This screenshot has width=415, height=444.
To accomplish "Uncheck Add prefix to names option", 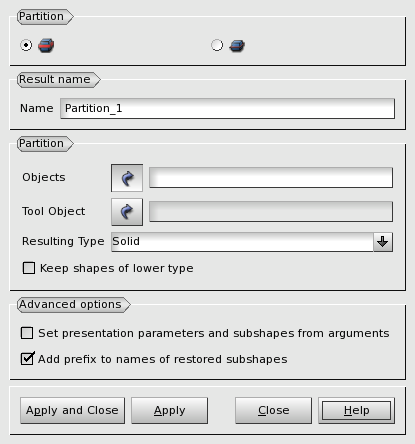I will [x=27, y=359].
